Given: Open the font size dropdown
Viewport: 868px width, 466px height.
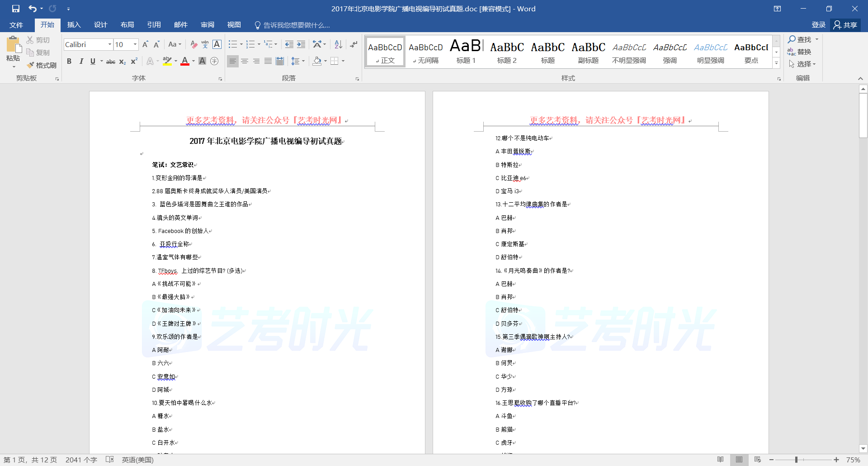Looking at the screenshot, I should [135, 44].
